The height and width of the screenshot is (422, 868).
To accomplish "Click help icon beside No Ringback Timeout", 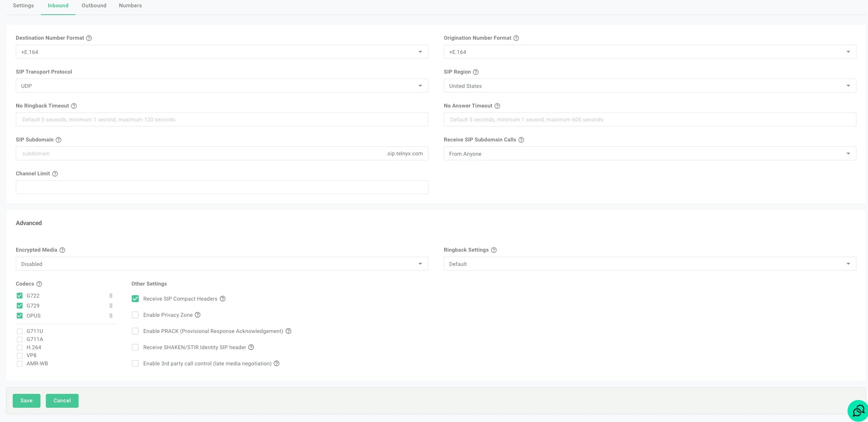I will (74, 106).
